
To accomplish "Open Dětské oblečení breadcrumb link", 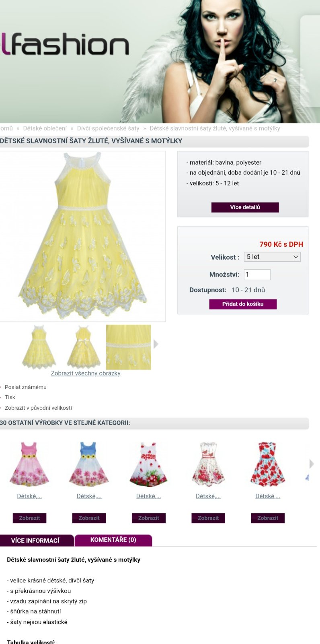I will [45, 128].
